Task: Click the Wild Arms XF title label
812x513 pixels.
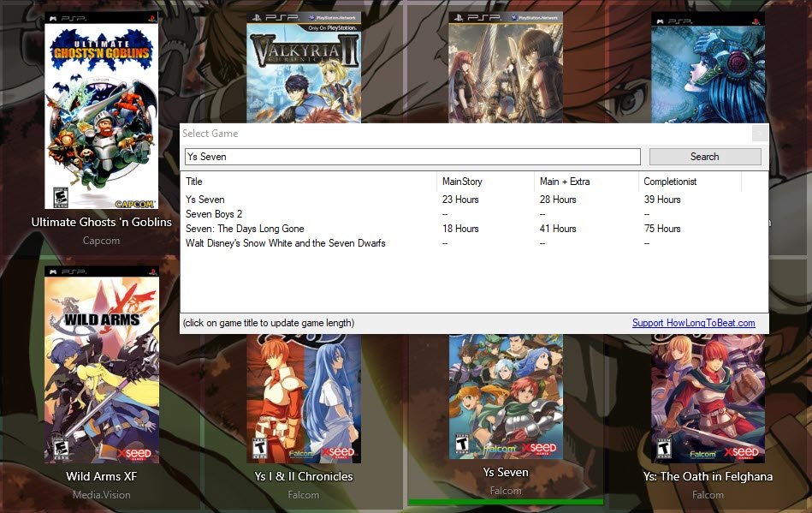Action: 102,476
